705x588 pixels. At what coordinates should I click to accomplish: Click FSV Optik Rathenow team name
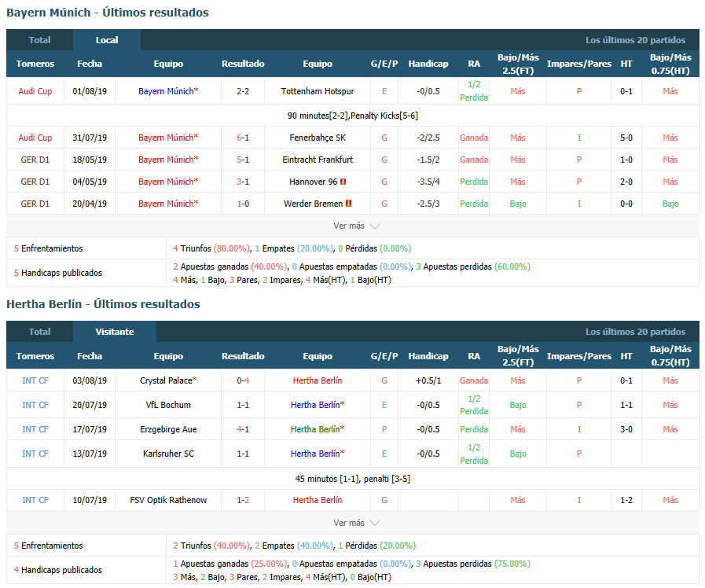coord(168,500)
